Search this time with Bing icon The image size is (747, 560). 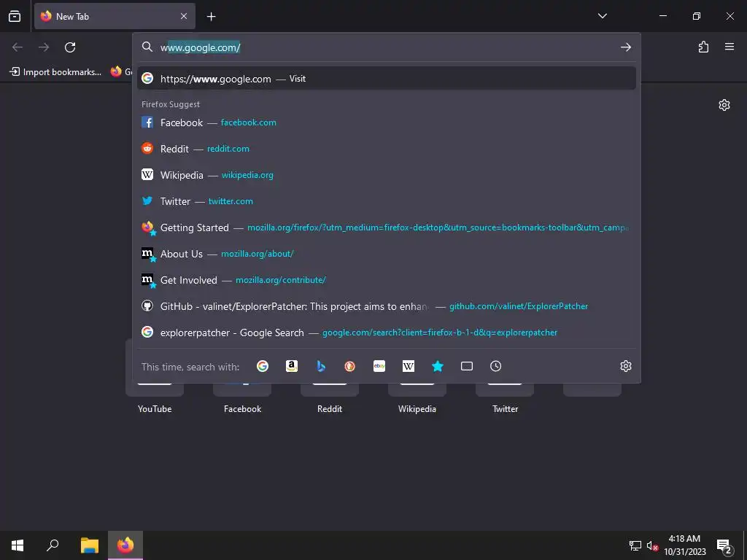coord(321,366)
